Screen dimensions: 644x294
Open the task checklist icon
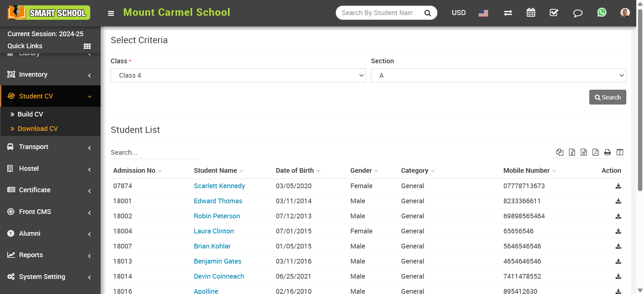(554, 13)
